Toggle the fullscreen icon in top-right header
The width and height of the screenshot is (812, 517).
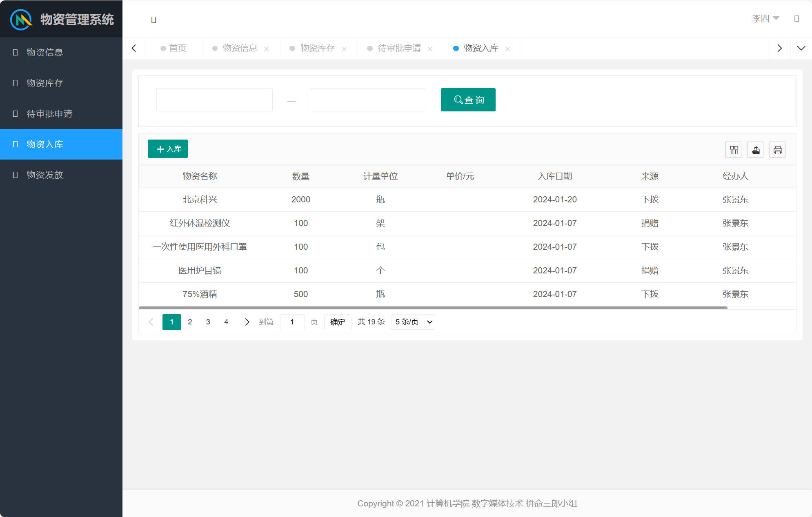pyautogui.click(x=797, y=18)
